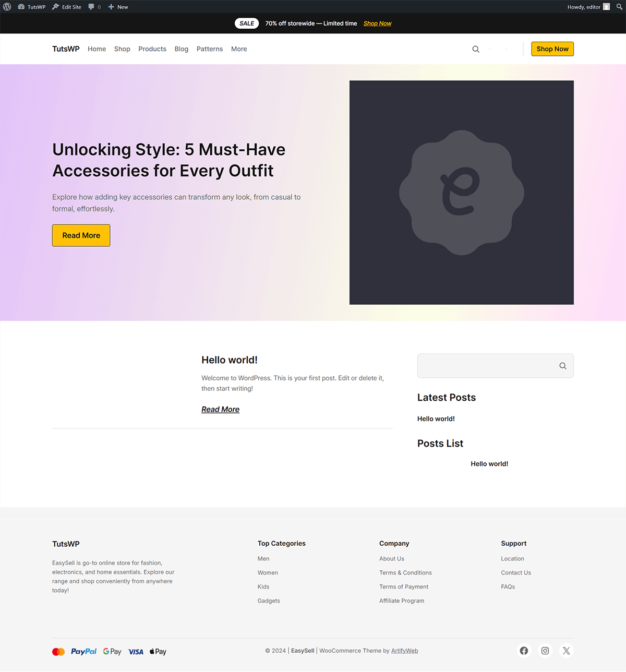Click the yellow Shop Now header button
Screen dimensions: 626x672
552,49
